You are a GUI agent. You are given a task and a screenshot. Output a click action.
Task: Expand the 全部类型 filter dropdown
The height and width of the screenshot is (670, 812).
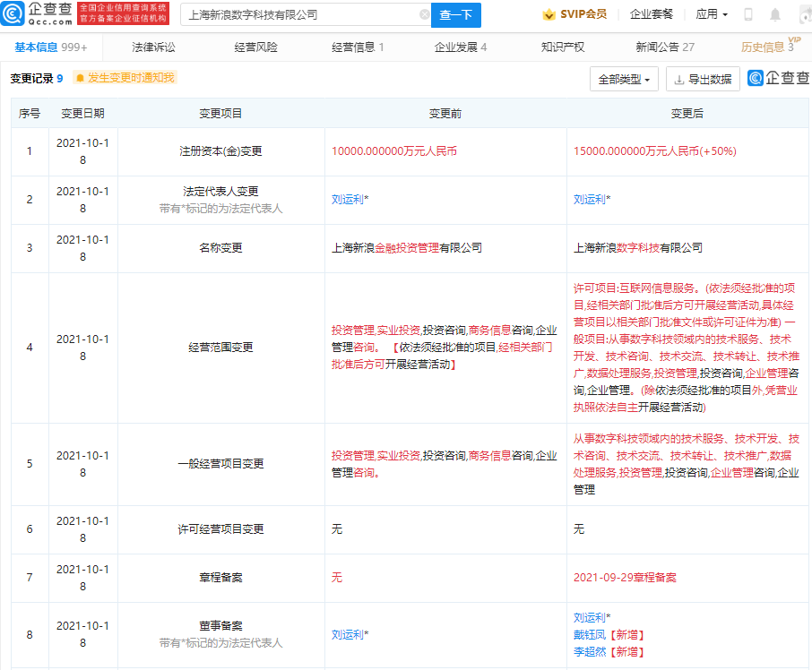[x=625, y=80]
